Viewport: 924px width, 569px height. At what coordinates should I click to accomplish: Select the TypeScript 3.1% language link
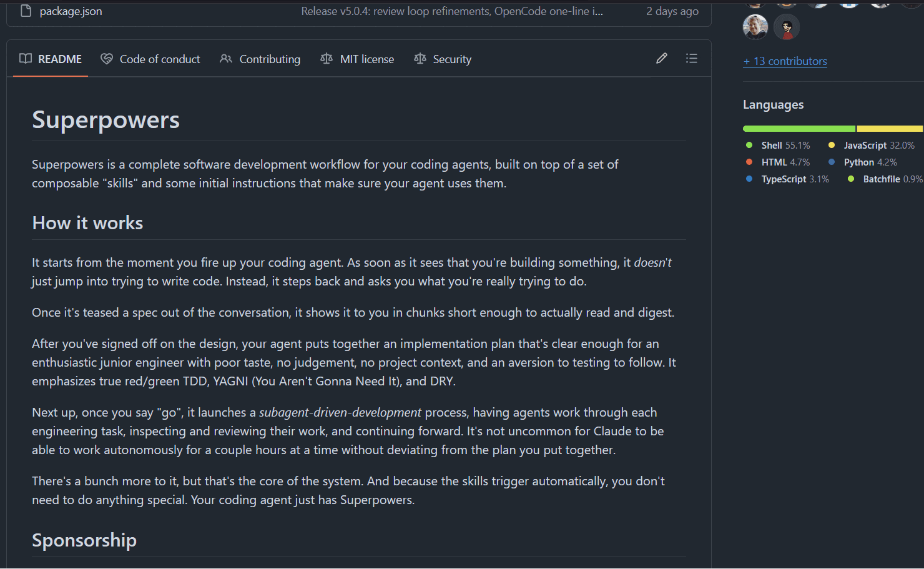[788, 179]
